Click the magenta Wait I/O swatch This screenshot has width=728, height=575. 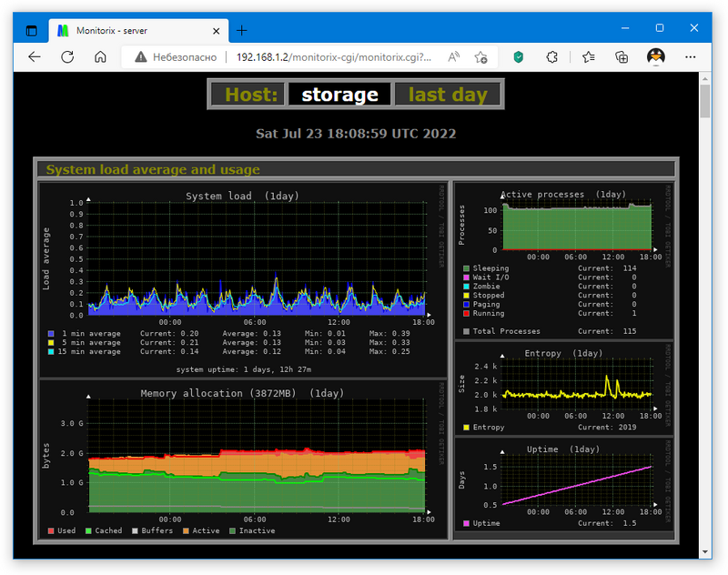[x=466, y=277]
